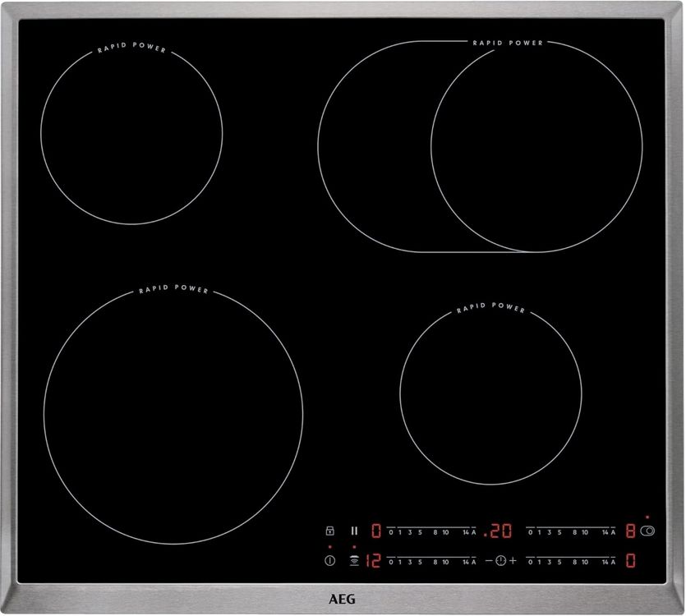The image size is (686, 616).
Task: Touch the large front-left cooking zone circle
Action: coord(173,415)
